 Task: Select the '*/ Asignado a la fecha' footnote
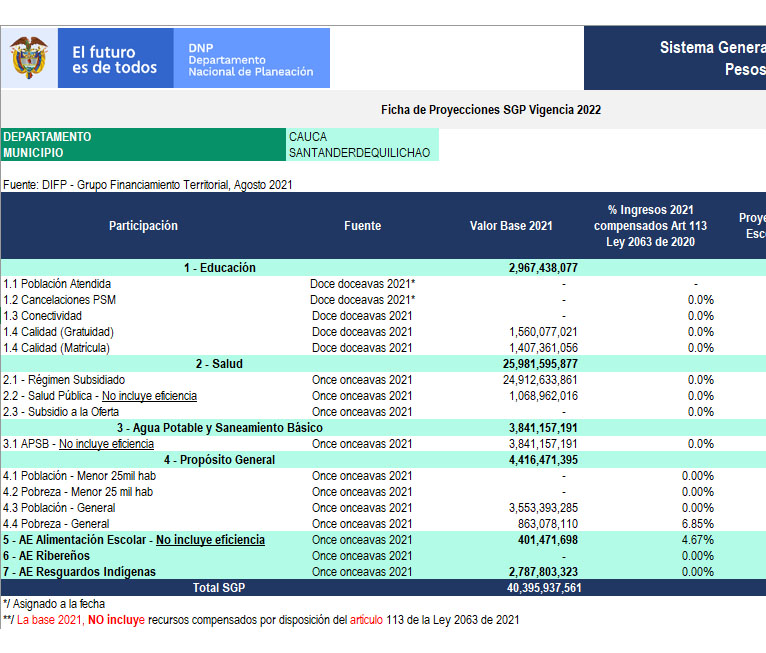tap(54, 604)
